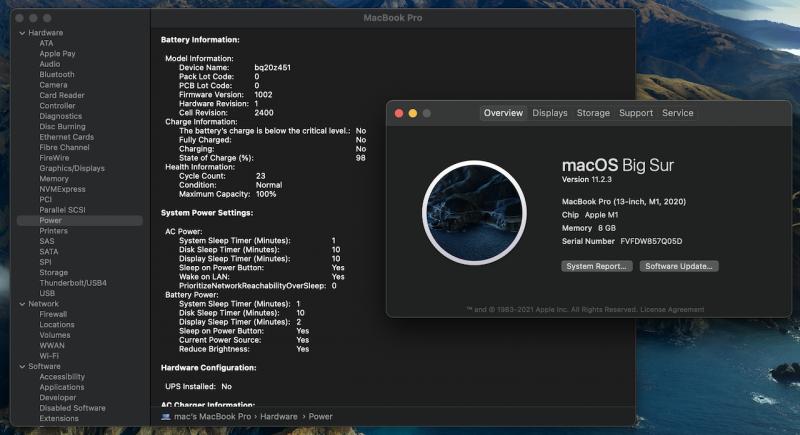Click the Software Update button
Screen dimensions: 800x435
(679, 266)
